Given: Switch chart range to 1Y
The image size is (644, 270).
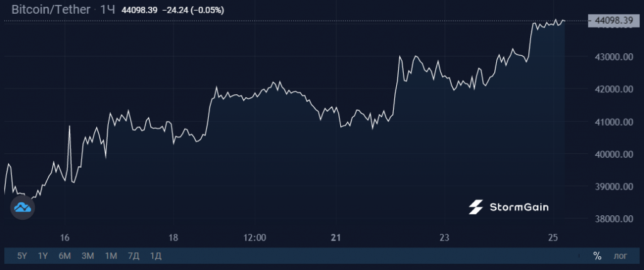Looking at the screenshot, I should pos(43,256).
